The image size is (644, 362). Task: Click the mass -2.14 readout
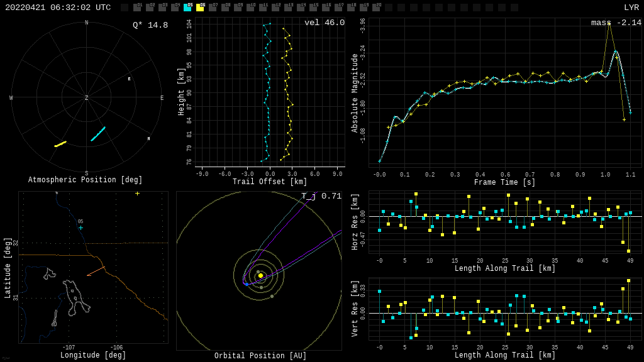coord(616,23)
